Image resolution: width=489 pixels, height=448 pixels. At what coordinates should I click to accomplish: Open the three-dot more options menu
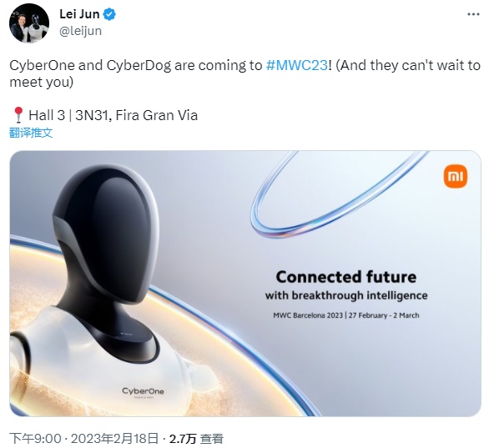pyautogui.click(x=473, y=14)
